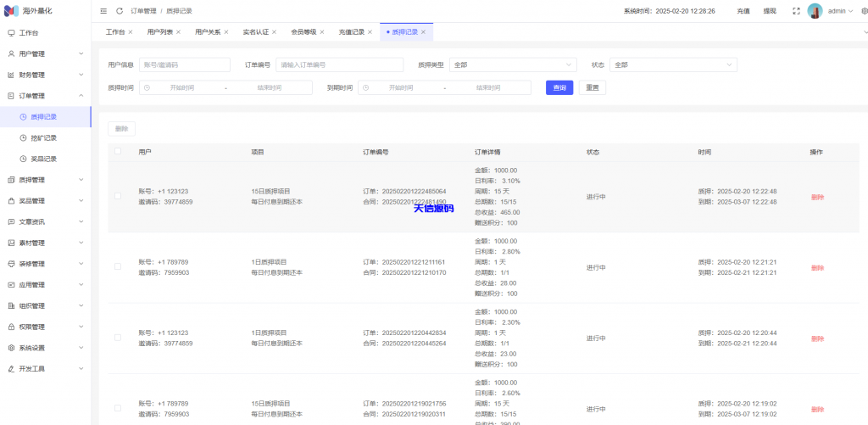
Task: Delete the order 202502201222485064 row
Action: 817,197
